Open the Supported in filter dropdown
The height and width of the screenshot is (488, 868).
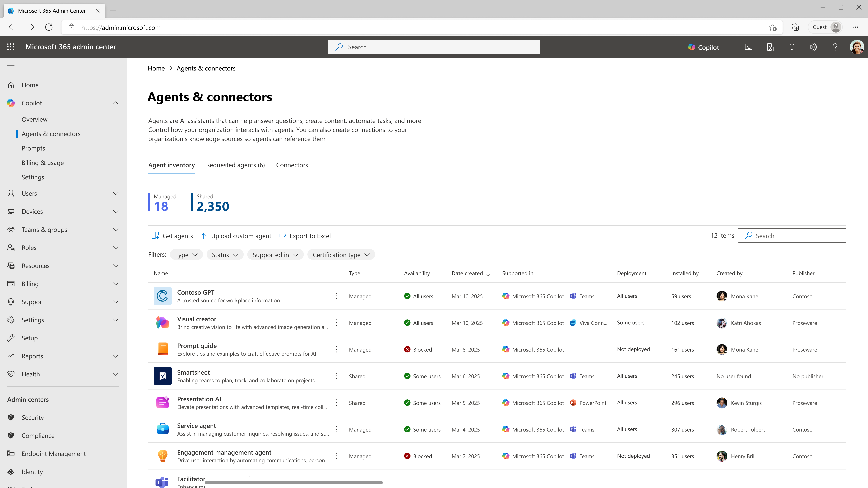point(275,255)
